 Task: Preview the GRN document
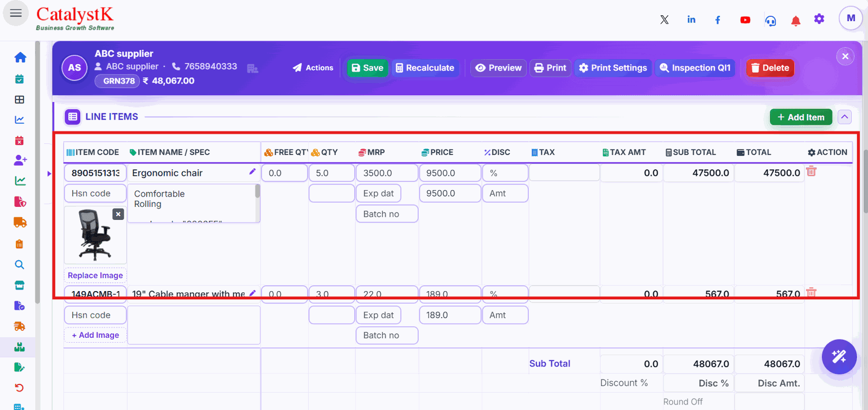(498, 68)
